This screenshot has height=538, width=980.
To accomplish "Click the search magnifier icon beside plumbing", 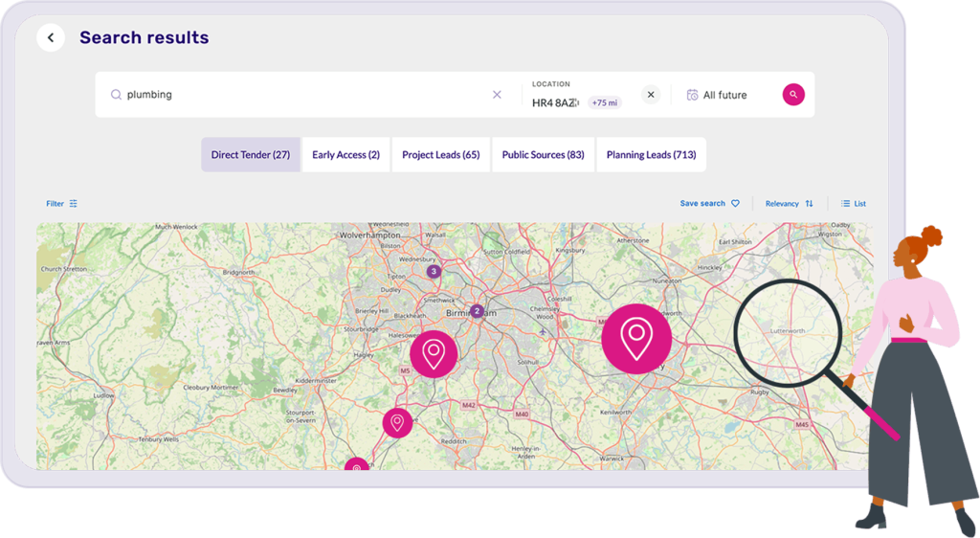I will 116,95.
